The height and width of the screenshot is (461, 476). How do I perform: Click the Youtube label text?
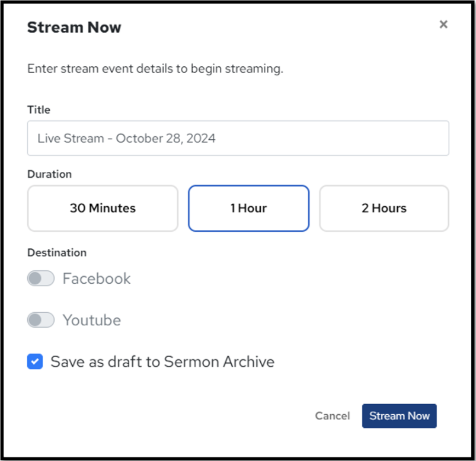point(92,320)
